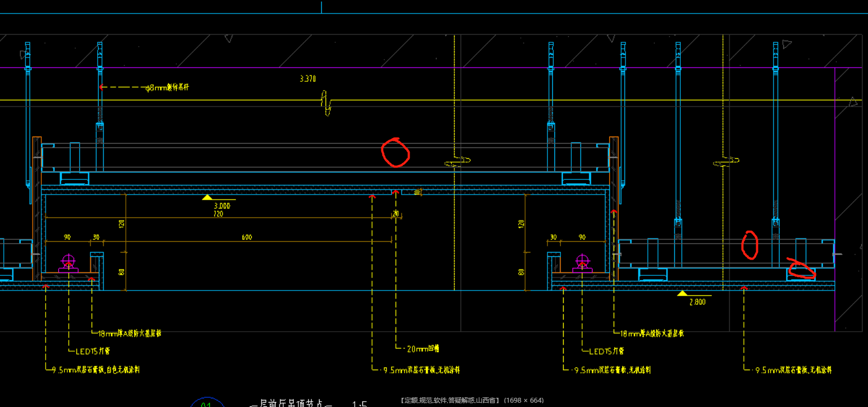Click the yellow elevation triangle above 3.000
Image resolution: width=868 pixels, height=407 pixels.
207,197
